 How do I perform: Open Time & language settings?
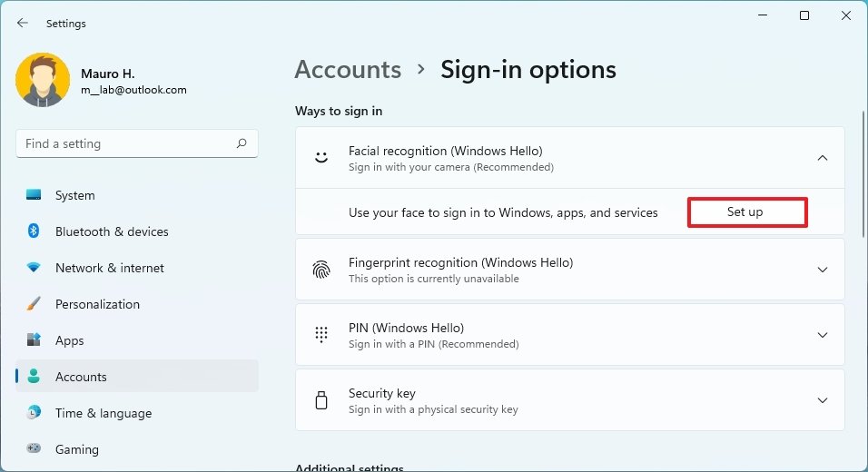pyautogui.click(x=137, y=413)
